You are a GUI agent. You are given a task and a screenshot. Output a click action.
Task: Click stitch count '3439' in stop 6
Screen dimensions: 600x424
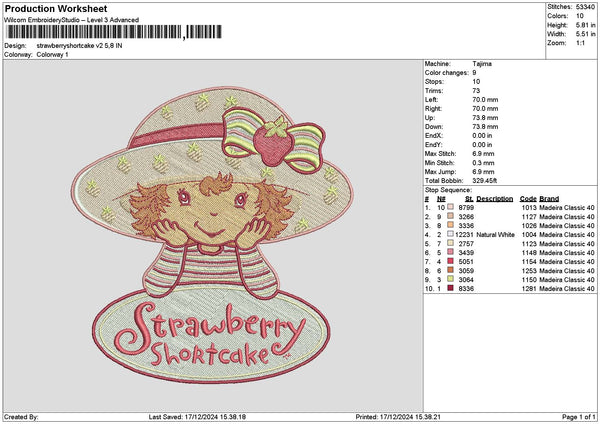pyautogui.click(x=466, y=253)
